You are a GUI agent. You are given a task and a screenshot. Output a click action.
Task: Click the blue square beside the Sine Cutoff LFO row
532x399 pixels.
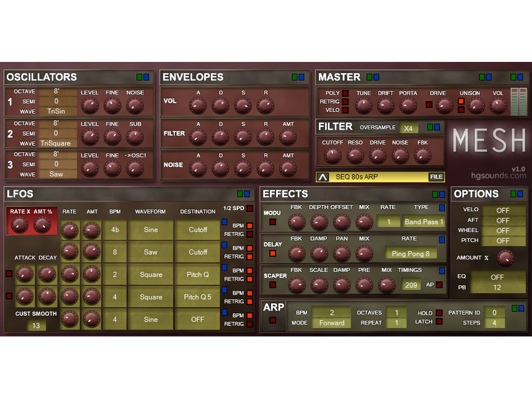click(224, 222)
